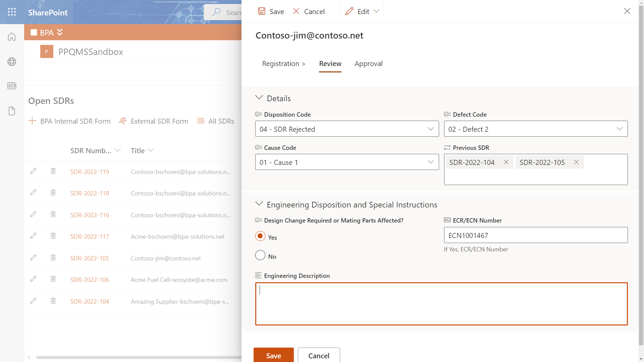Image resolution: width=644 pixels, height=362 pixels.
Task: Select No for Design Change Required
Action: (260, 255)
